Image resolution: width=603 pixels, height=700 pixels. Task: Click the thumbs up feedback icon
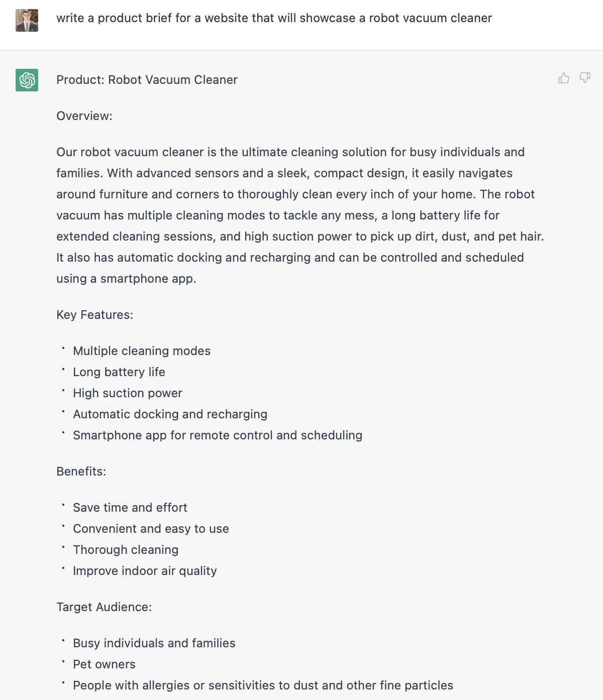tap(564, 78)
